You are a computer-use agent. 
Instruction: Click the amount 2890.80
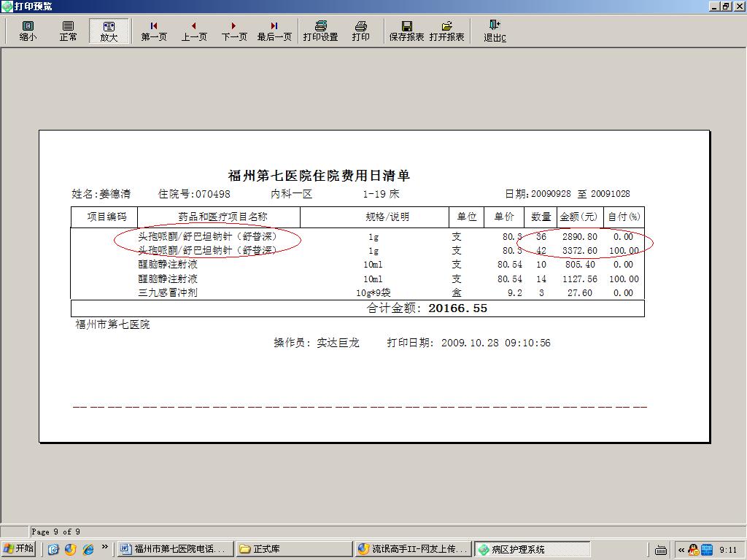[x=580, y=237]
